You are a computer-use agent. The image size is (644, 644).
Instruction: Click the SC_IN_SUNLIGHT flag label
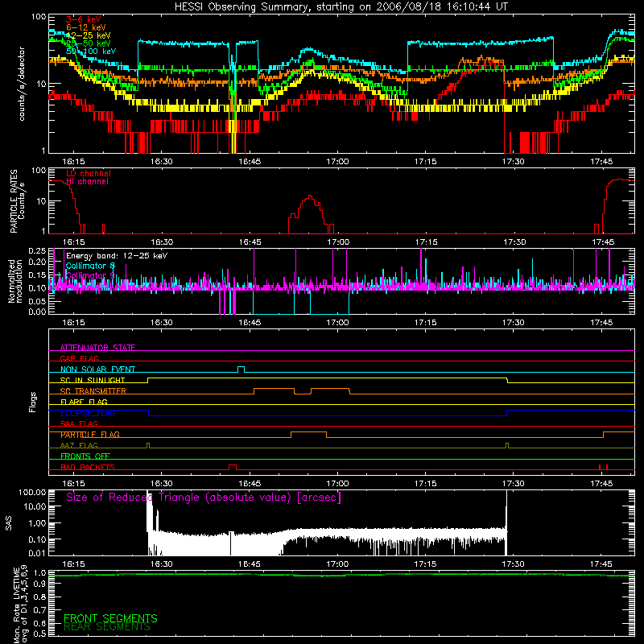coord(93,380)
